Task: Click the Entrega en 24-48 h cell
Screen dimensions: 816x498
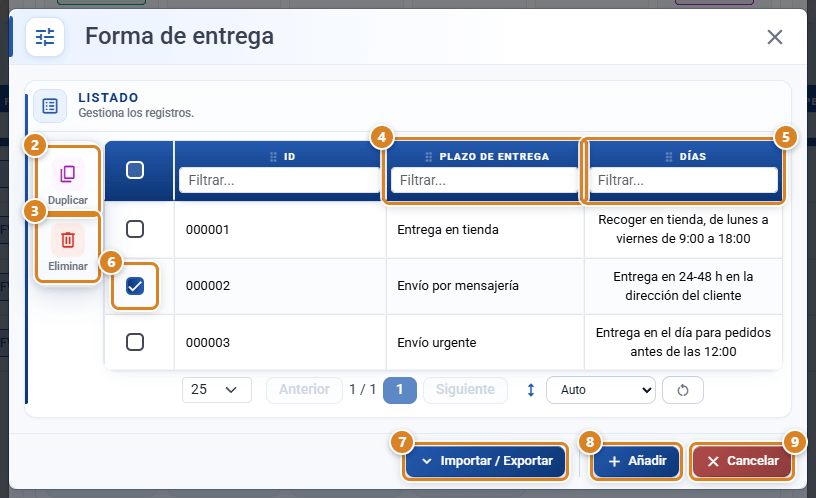Action: click(x=683, y=286)
